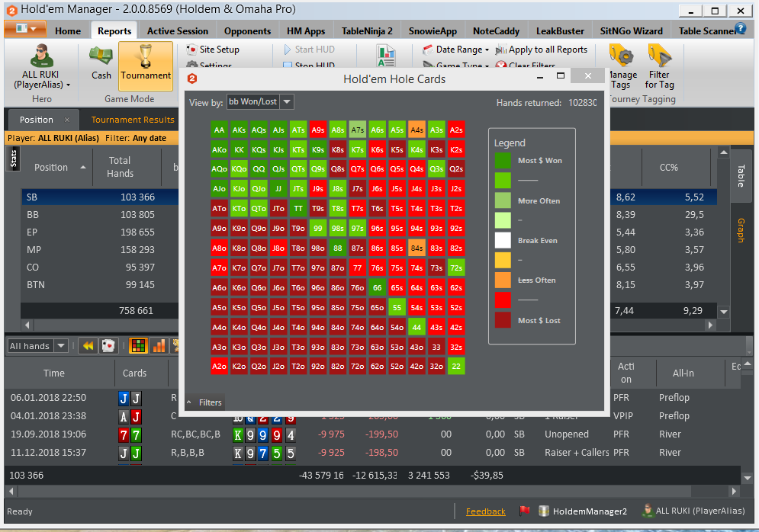Open the Date Range dropdown
Screen dimensions: 759x532
pos(456,50)
